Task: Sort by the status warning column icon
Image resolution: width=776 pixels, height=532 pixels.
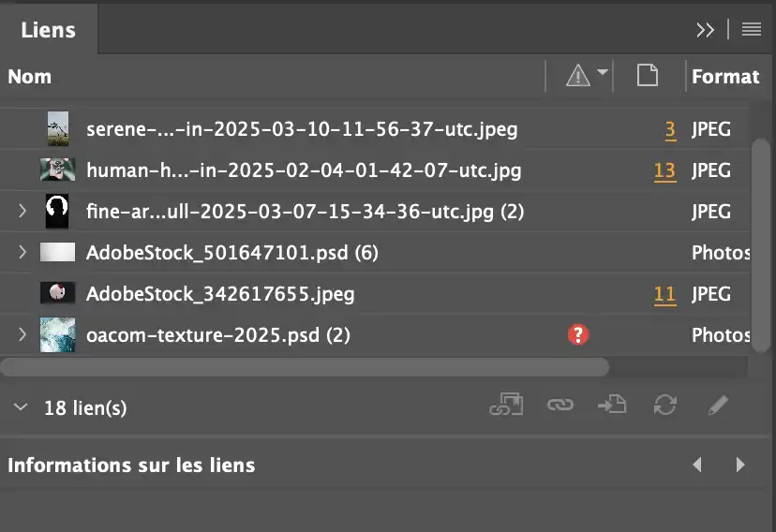Action: 578,76
